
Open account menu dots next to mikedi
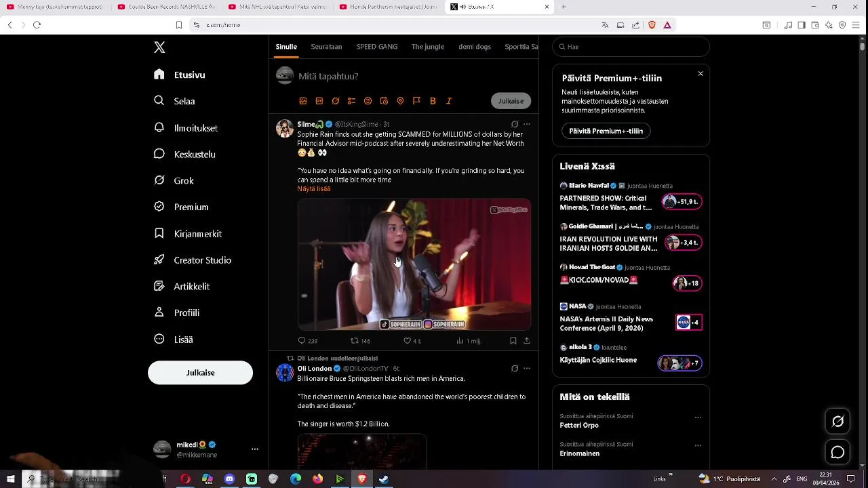click(255, 449)
